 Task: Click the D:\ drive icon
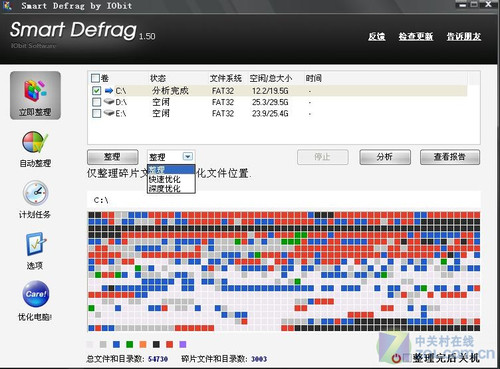click(109, 102)
